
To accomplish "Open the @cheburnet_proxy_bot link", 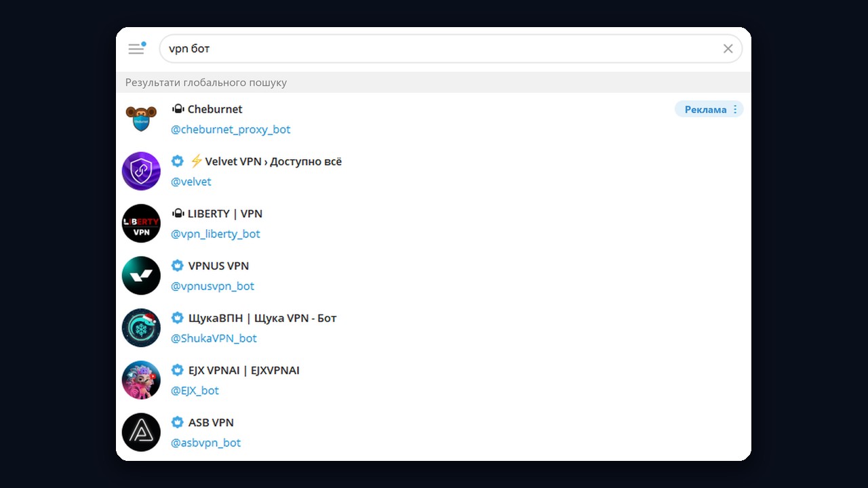I will 231,129.
